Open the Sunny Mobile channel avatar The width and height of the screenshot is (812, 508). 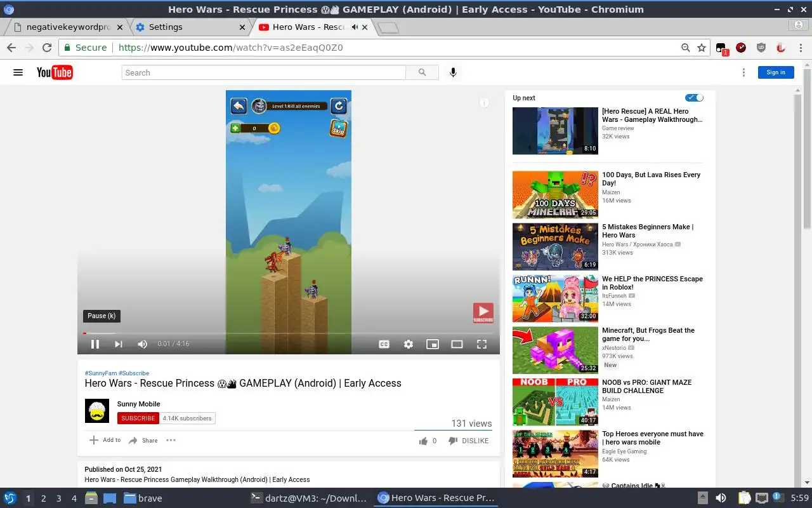pos(97,411)
